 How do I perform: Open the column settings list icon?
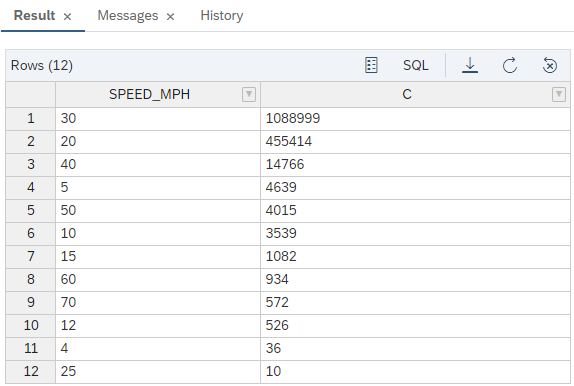[371, 66]
